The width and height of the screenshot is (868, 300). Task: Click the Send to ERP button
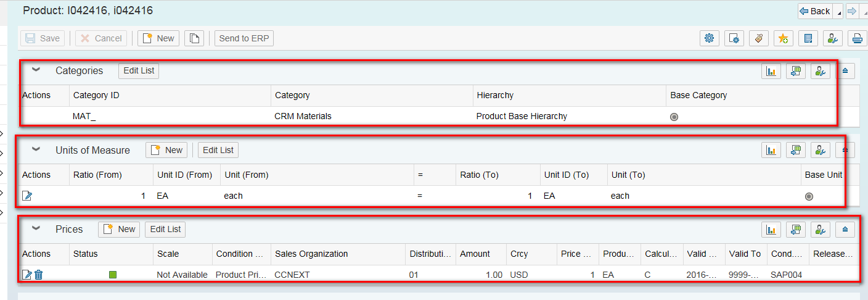[244, 38]
